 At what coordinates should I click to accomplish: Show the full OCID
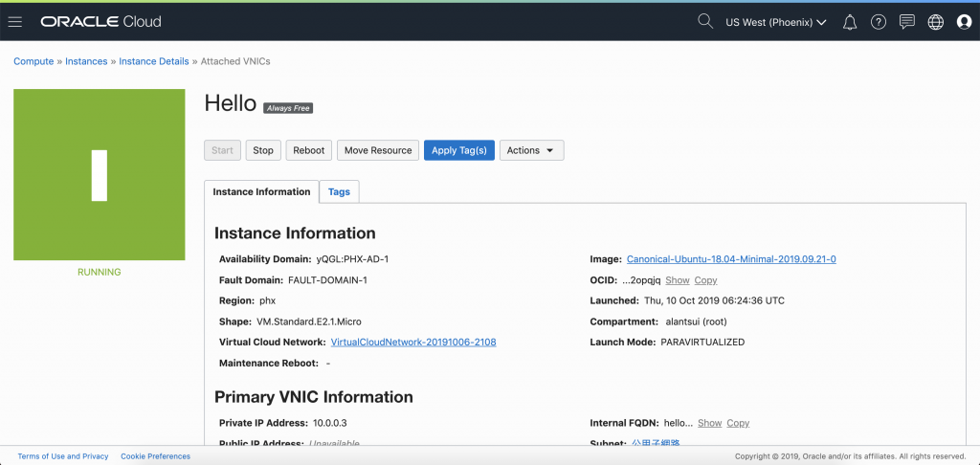coord(678,280)
